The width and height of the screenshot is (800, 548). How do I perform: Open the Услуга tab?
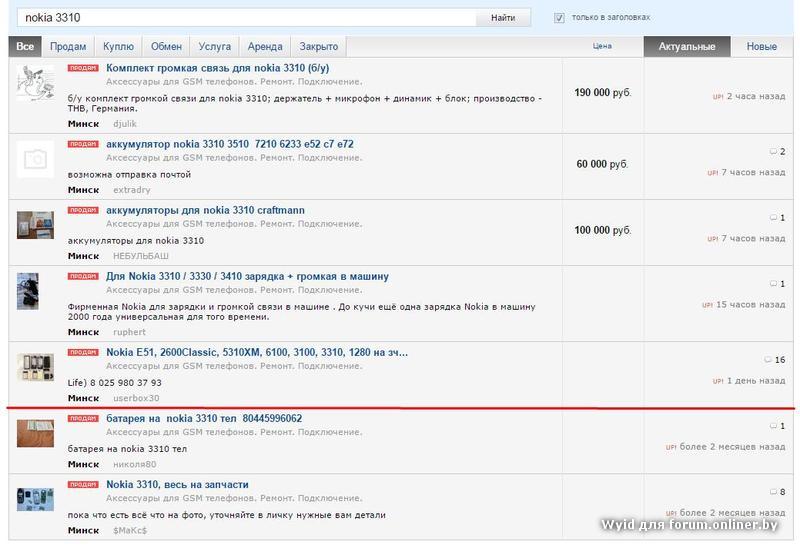[214, 46]
